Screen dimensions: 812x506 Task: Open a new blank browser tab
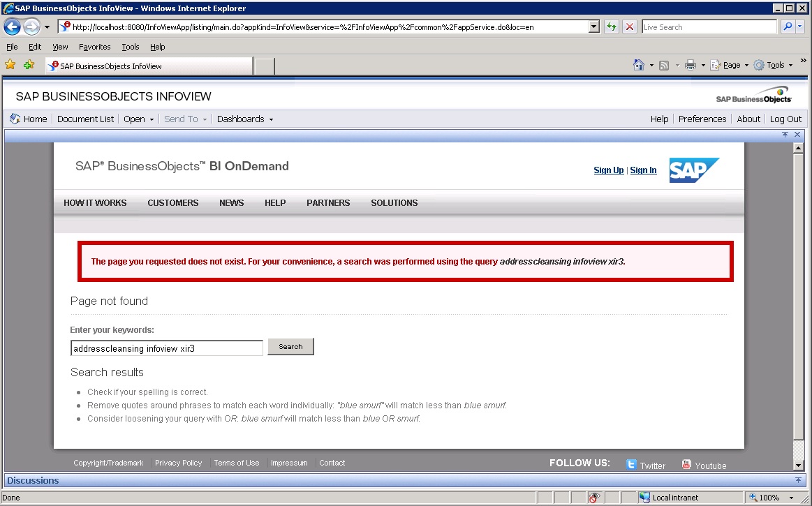coord(264,66)
